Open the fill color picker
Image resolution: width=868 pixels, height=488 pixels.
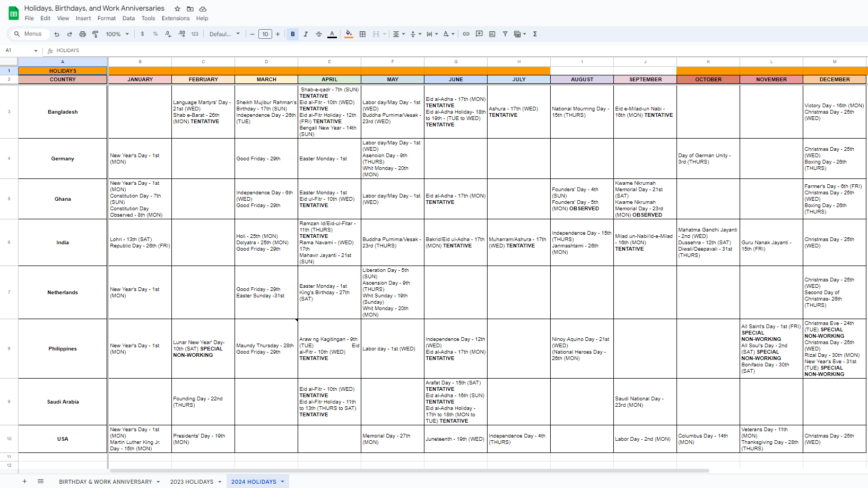(x=349, y=34)
